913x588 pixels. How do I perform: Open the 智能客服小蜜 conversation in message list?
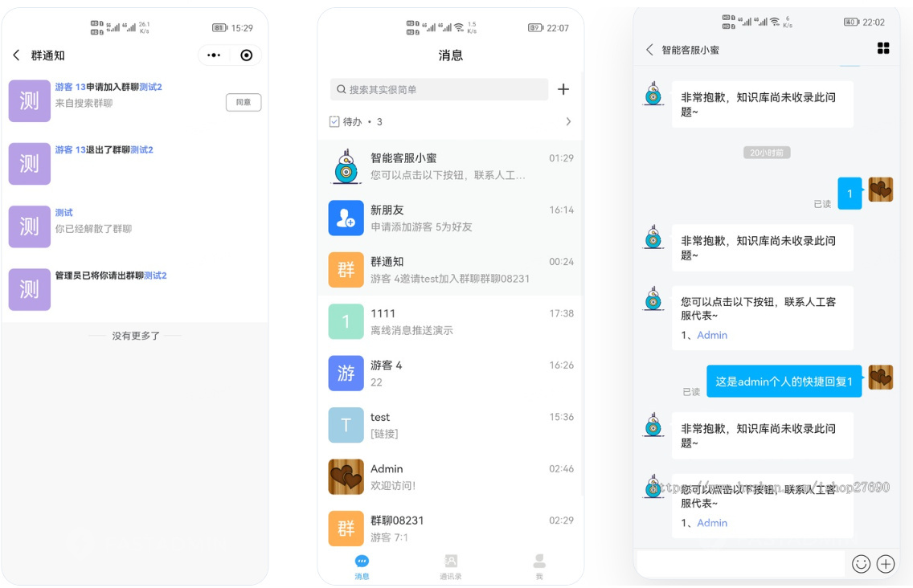point(450,166)
